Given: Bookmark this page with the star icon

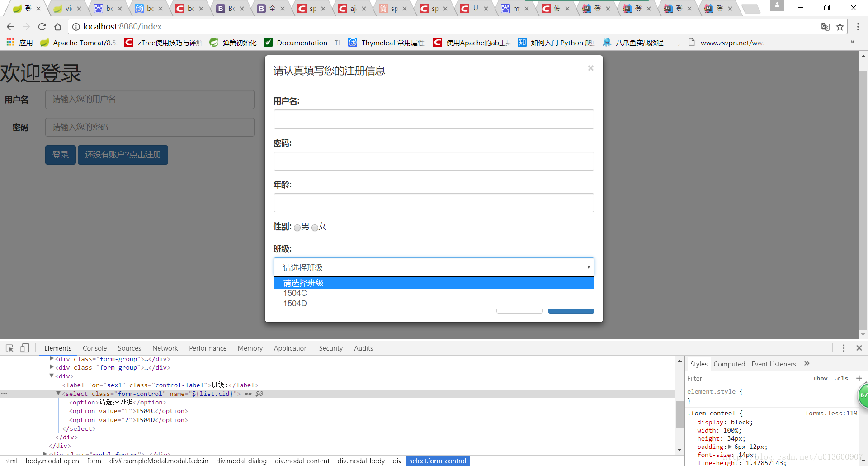Looking at the screenshot, I should (840, 27).
